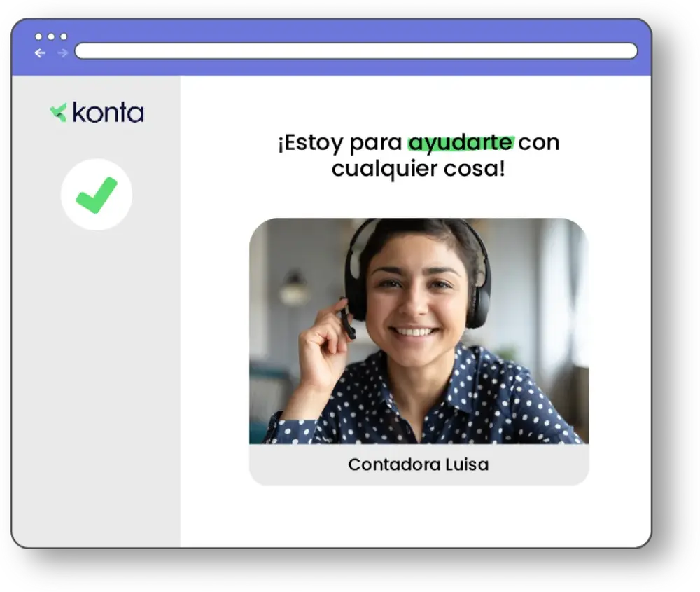This screenshot has width=700, height=592.
Task: Click the green highlight behind ayudarte
Action: point(460,143)
